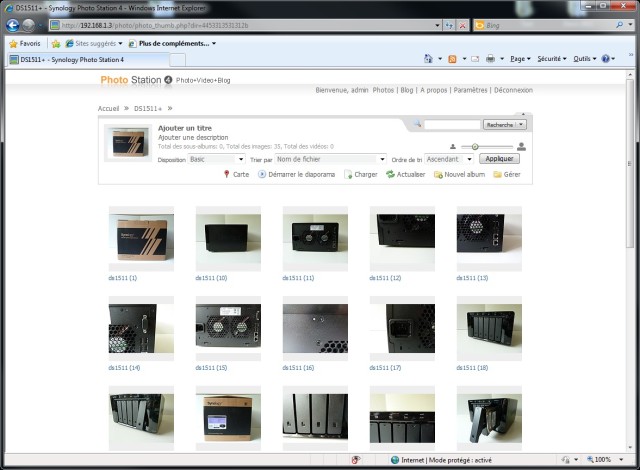Click the Photo Station search input field
The width and height of the screenshot is (640, 470).
(x=452, y=124)
